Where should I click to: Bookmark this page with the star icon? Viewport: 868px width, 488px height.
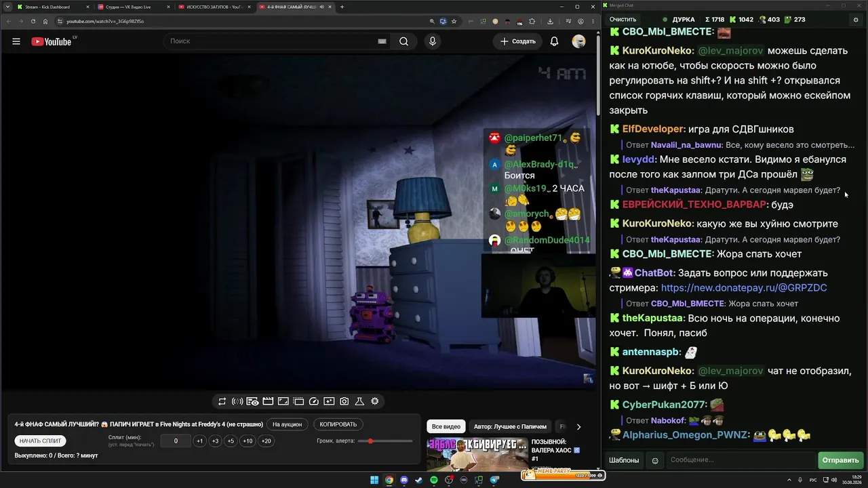(454, 21)
